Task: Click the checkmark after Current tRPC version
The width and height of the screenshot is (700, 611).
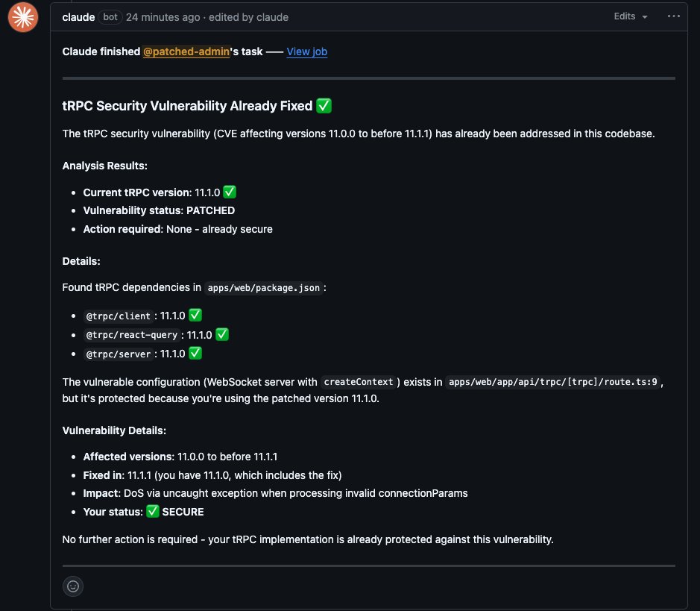Action: (x=230, y=192)
